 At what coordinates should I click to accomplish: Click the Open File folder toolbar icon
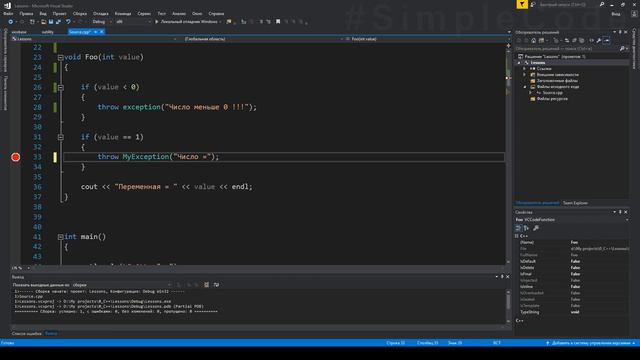click(43, 22)
